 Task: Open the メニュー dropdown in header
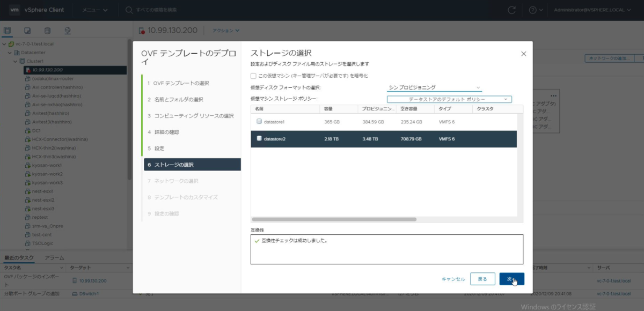94,10
